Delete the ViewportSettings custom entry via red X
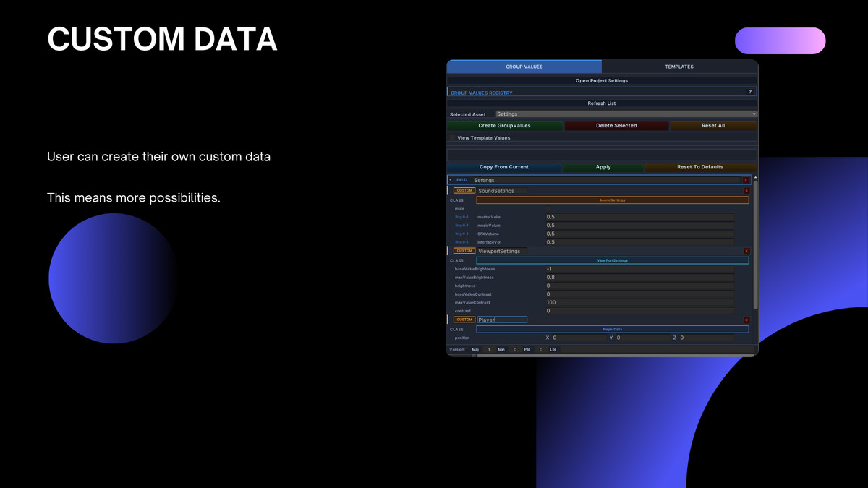This screenshot has height=488, width=868. pyautogui.click(x=746, y=251)
